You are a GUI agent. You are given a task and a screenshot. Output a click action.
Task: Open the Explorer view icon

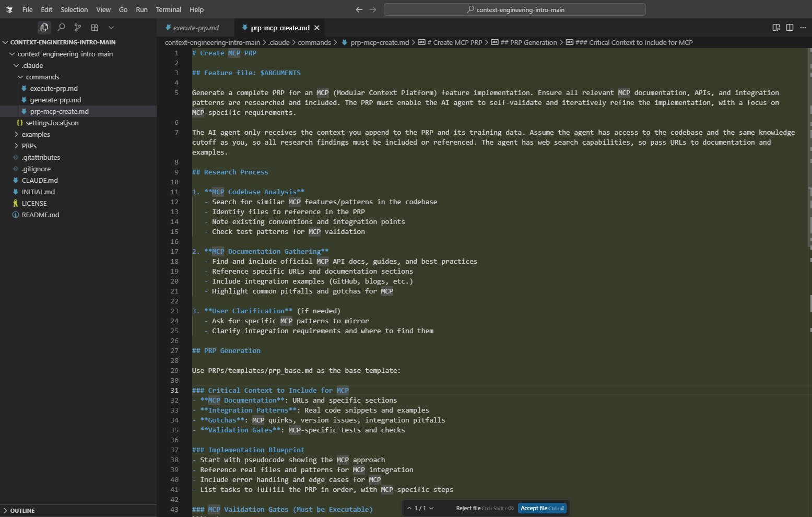coord(44,27)
